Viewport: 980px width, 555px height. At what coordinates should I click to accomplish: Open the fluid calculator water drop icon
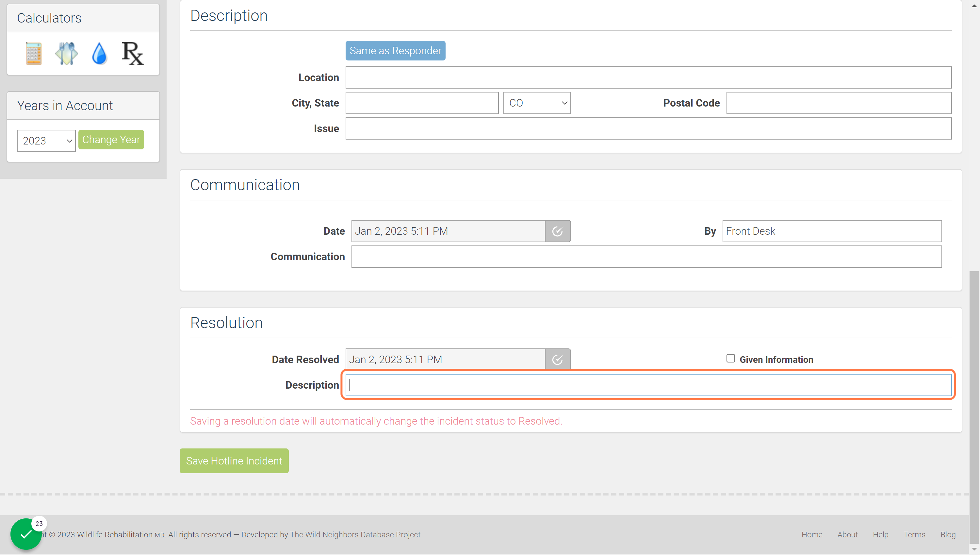tap(99, 53)
